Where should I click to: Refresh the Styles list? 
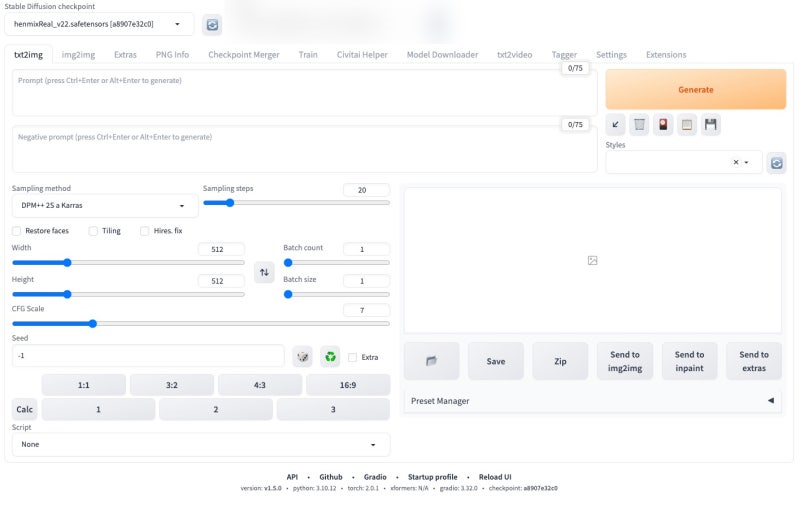coord(777,163)
